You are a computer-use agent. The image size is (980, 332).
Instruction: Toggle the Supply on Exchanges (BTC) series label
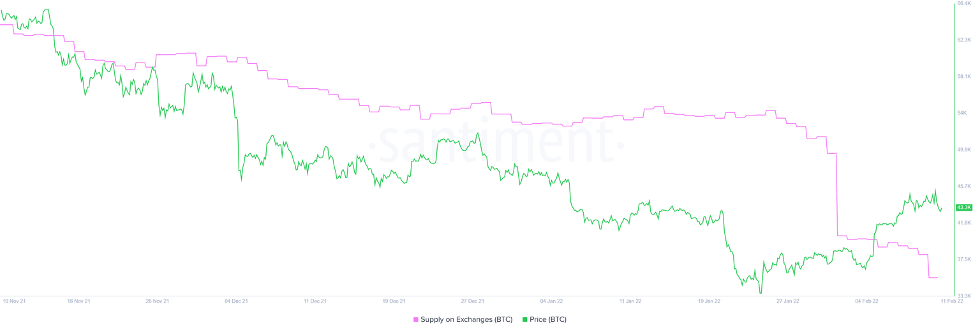466,320
